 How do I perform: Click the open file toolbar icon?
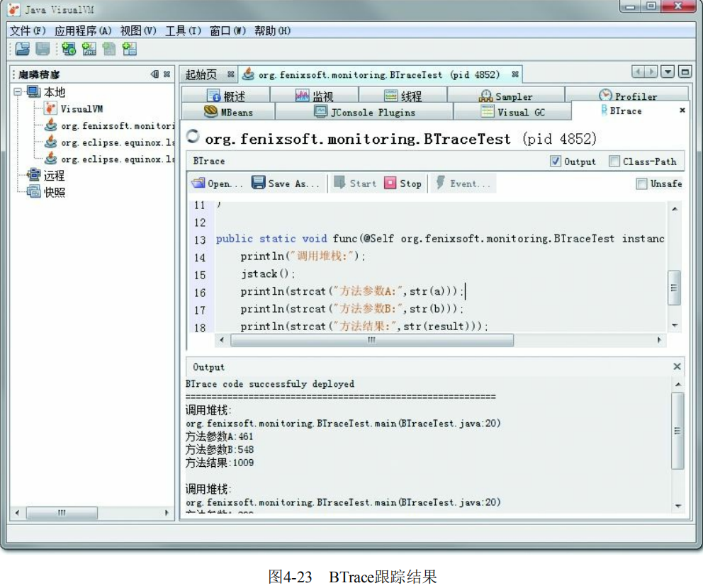pyautogui.click(x=22, y=48)
